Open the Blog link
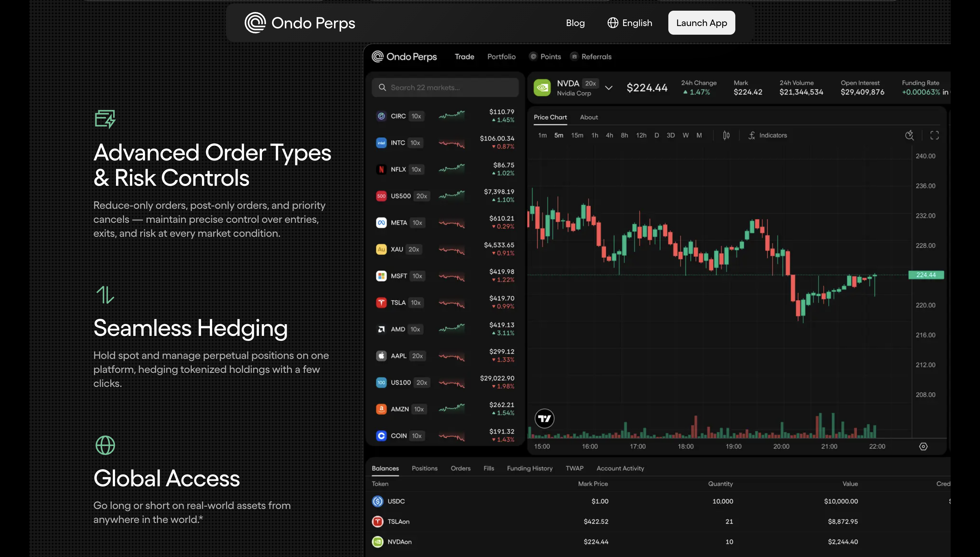Viewport: 980px width, 557px height. (x=575, y=23)
